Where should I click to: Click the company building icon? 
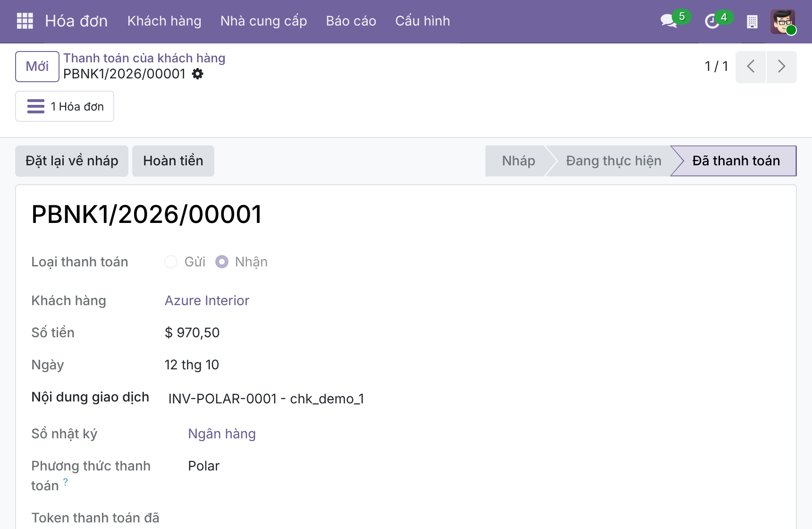tap(752, 21)
